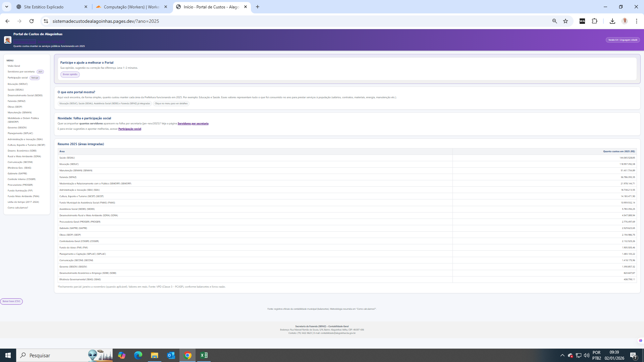Open Como calculamos? in the menu

point(18,208)
